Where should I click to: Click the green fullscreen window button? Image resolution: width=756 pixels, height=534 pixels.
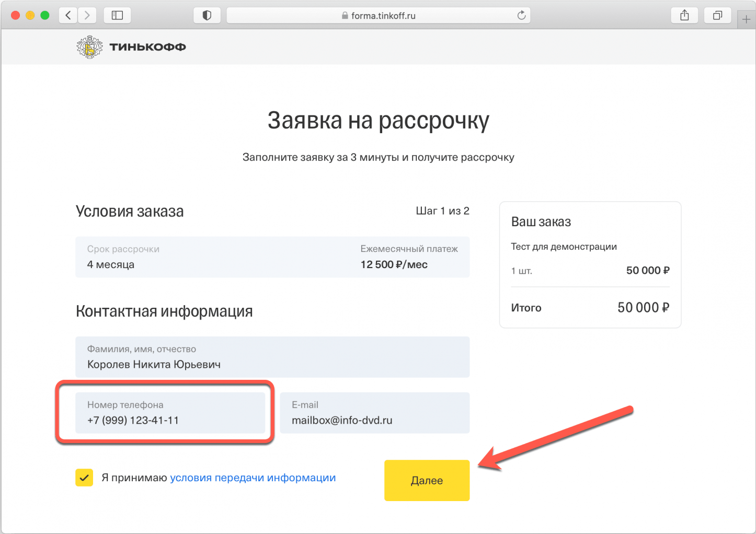(x=45, y=16)
